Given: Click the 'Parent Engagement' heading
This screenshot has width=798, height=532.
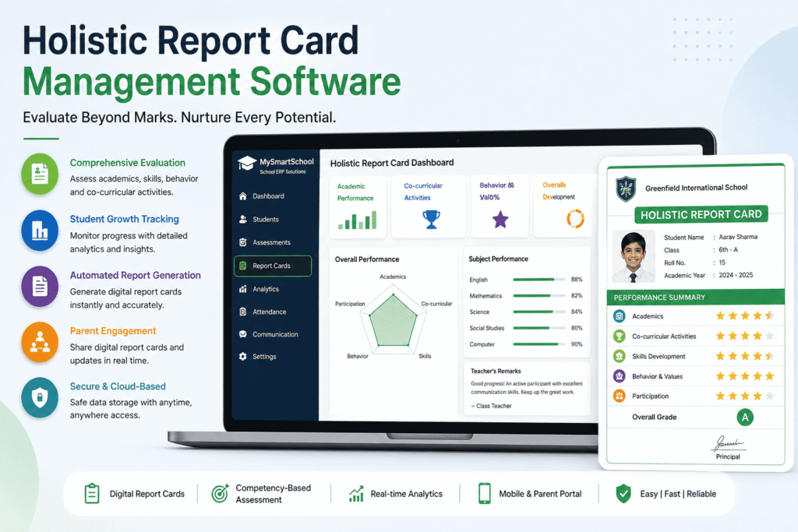Looking at the screenshot, I should pyautogui.click(x=113, y=331).
